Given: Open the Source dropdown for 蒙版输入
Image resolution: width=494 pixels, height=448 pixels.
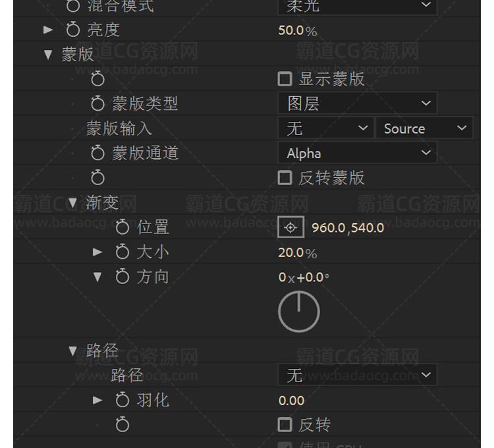Looking at the screenshot, I should 424,128.
